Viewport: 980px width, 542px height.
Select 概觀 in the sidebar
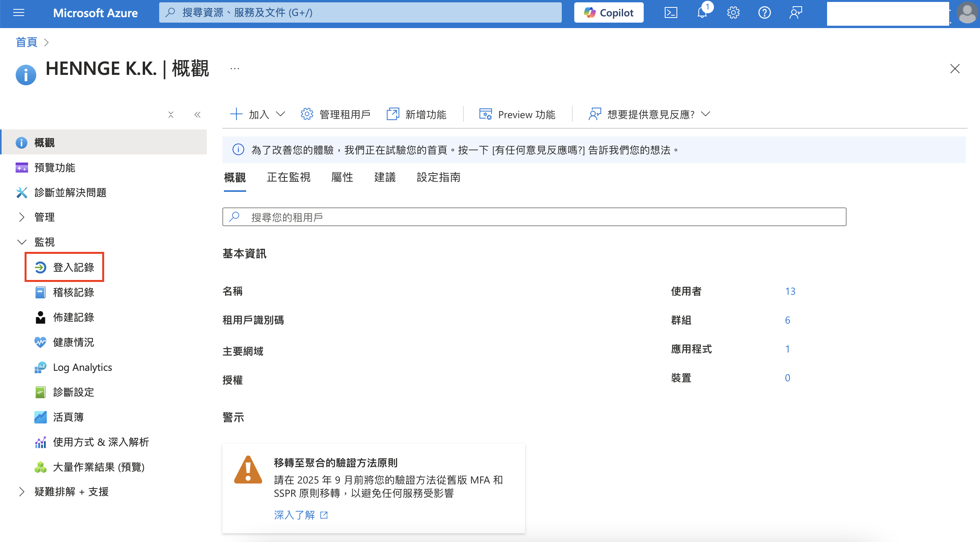click(x=104, y=142)
